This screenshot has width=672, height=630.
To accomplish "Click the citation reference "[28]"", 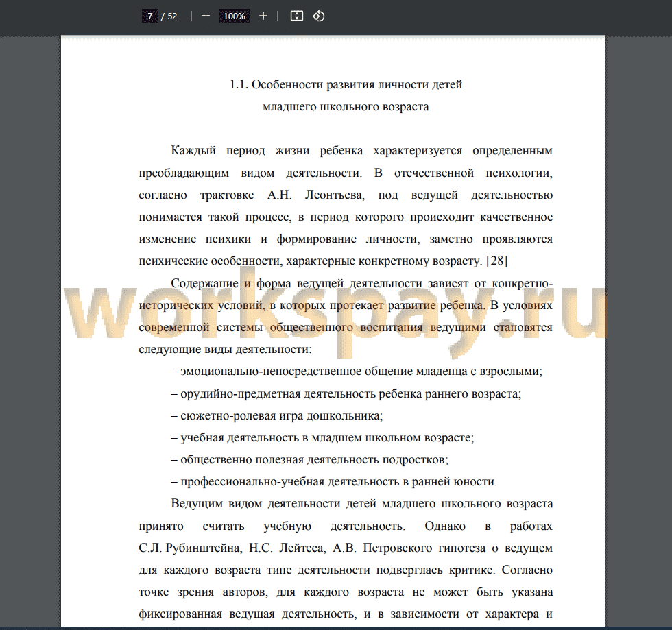I will point(496,261).
